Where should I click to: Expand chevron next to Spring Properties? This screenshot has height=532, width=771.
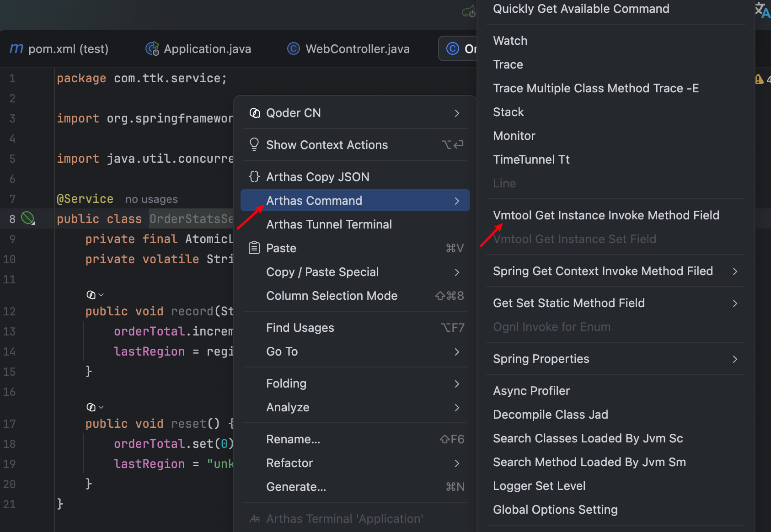tap(735, 359)
